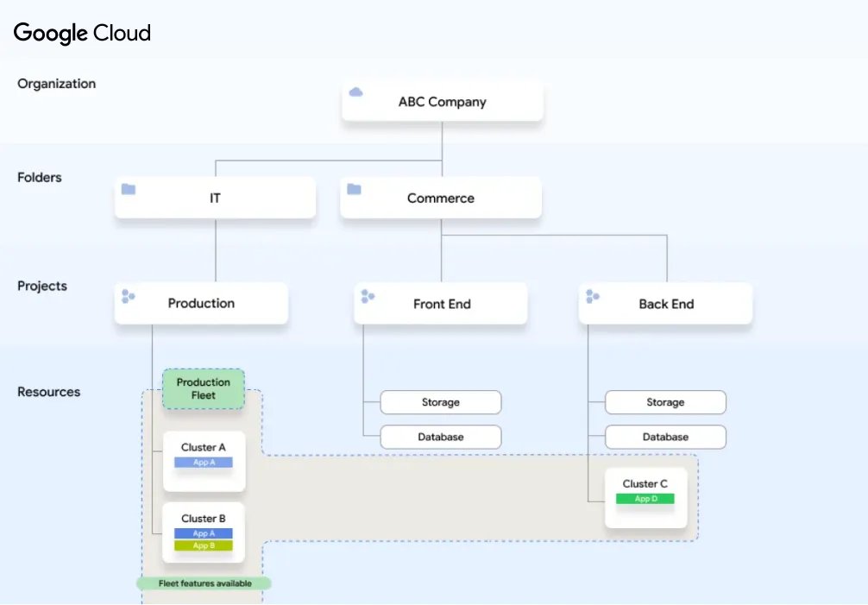Select the Production Fleet box

(204, 389)
